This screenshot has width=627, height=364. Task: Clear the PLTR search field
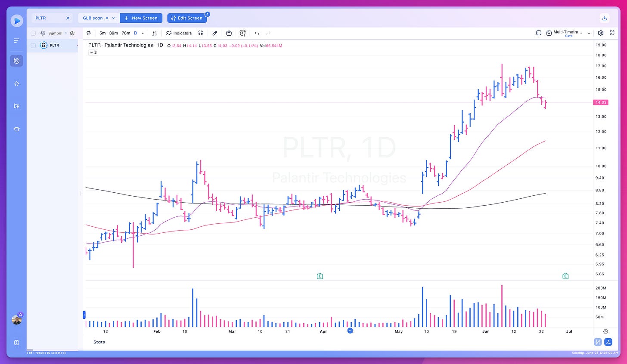point(68,18)
